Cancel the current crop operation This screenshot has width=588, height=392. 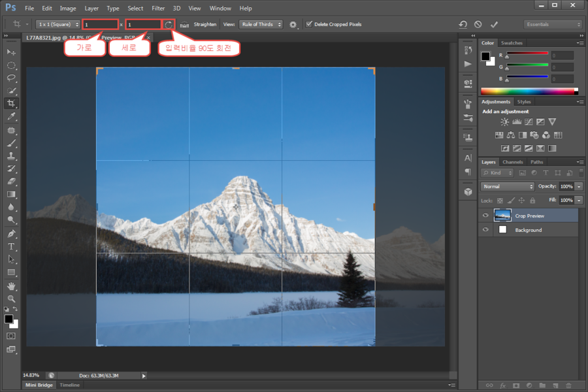pos(478,24)
